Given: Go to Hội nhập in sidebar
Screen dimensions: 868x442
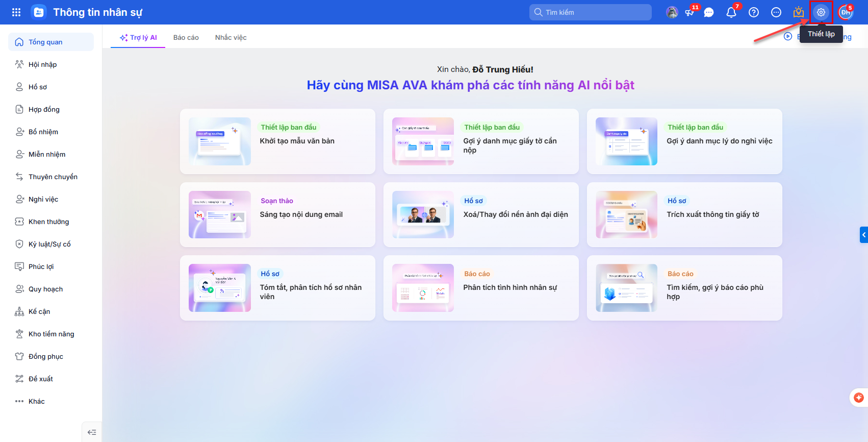Looking at the screenshot, I should pos(51,64).
